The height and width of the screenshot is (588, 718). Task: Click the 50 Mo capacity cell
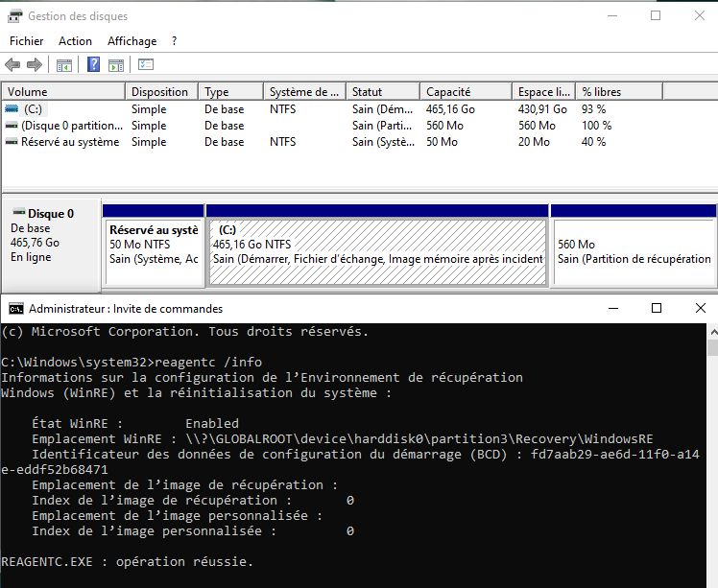[x=442, y=142]
